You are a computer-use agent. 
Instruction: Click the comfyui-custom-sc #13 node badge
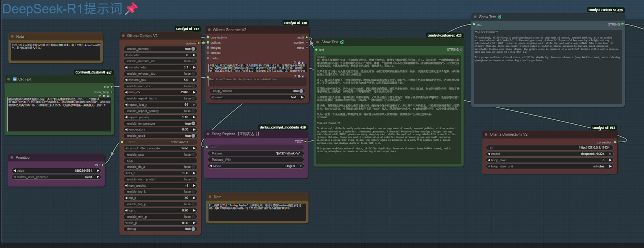[445, 35]
